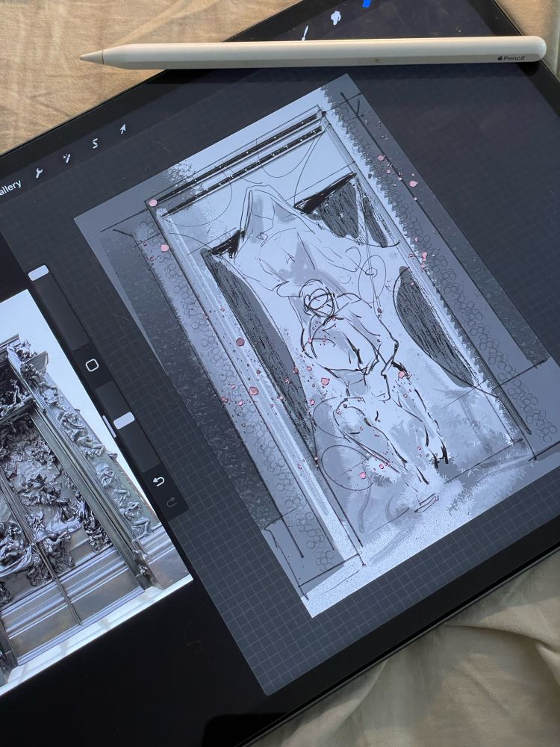The height and width of the screenshot is (747, 560).
Task: Redo the last undone stroke
Action: click(172, 501)
